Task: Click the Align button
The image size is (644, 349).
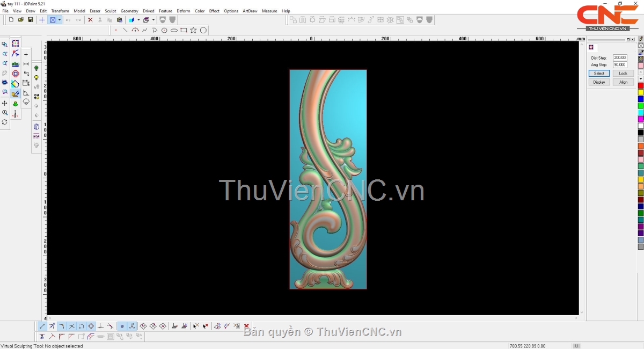Action: coord(623,82)
